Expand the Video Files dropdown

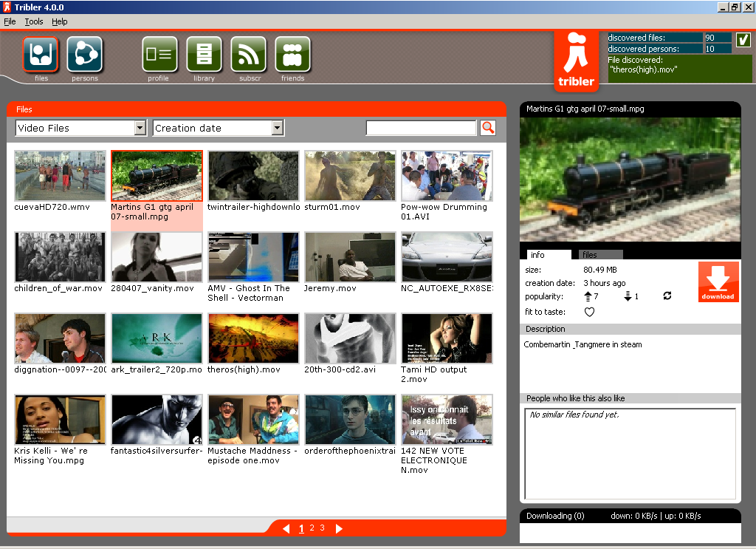(140, 128)
